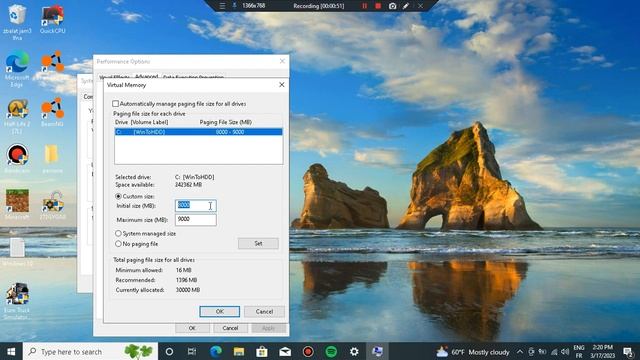Click OK in the Performance Options window
The width and height of the screenshot is (640, 360).
[192, 328]
